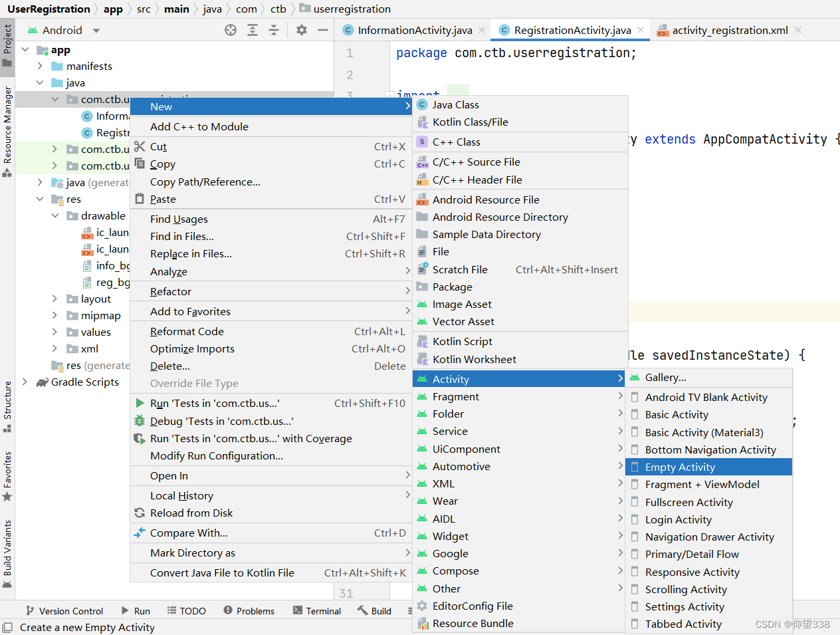840x635 pixels.
Task: Expand the manifests folder
Action: 40,66
